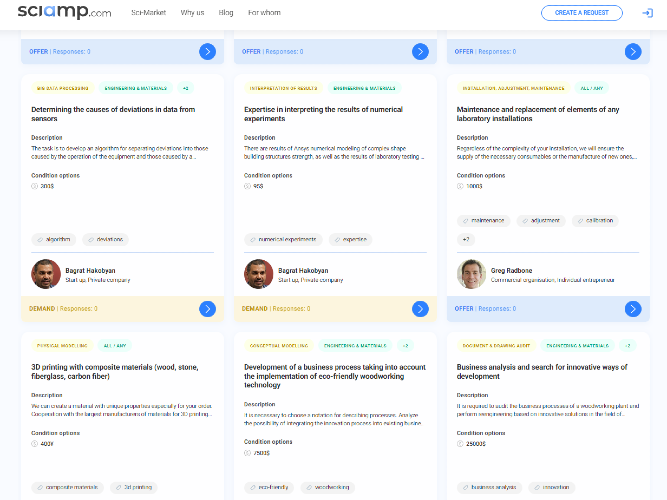
Task: Select All / Any tag on 3D printing card
Action: (x=115, y=346)
